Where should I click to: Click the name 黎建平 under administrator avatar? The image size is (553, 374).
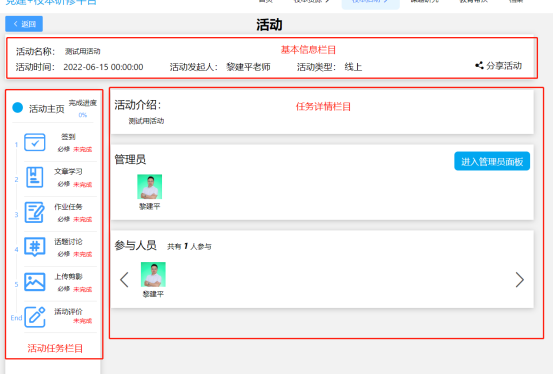150,206
